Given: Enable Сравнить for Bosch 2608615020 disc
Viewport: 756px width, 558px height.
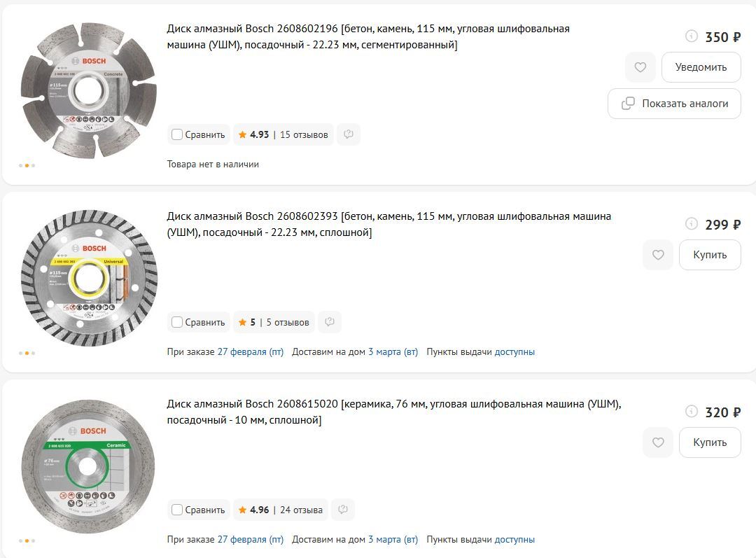Looking at the screenshot, I should [177, 510].
